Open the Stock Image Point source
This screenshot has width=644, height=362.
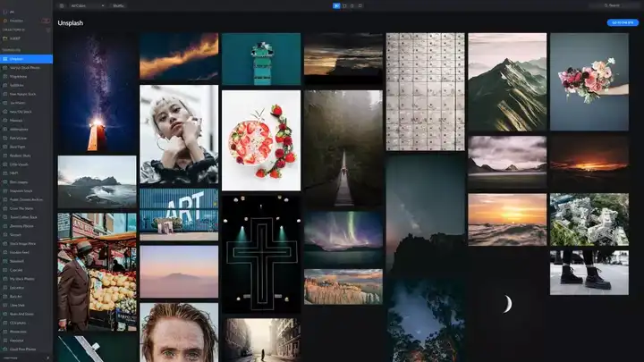pos(26,243)
